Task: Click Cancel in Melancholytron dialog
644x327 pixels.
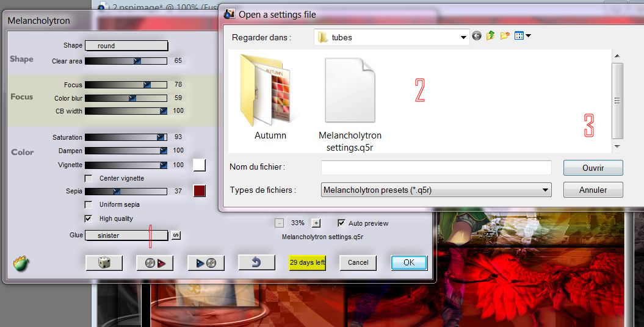Action: point(358,262)
